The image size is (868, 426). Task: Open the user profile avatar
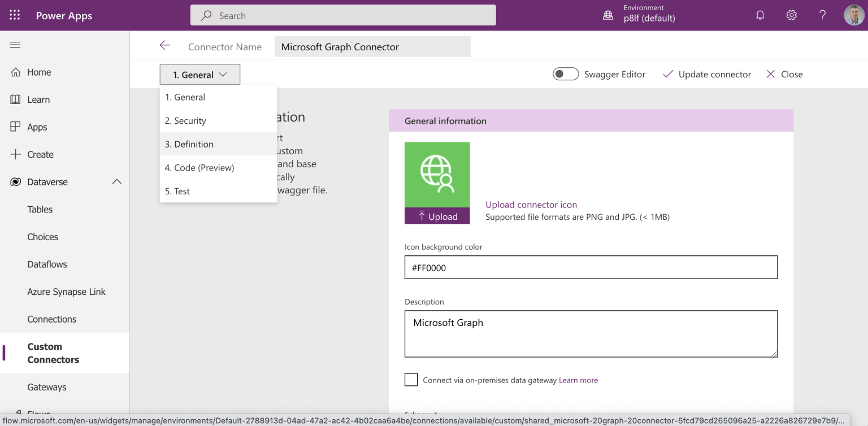pos(853,15)
